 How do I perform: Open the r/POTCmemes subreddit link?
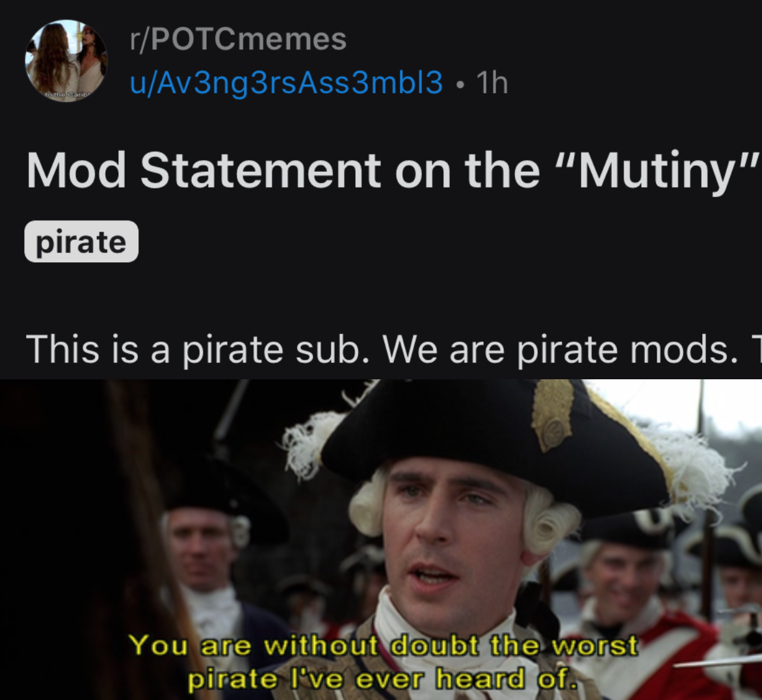[238, 39]
